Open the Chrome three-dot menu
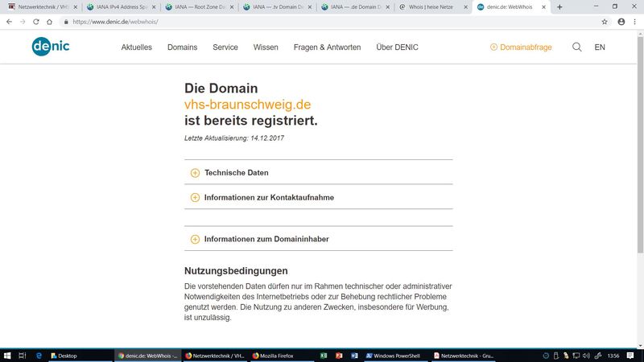The height and width of the screenshot is (362, 644). (x=634, y=22)
